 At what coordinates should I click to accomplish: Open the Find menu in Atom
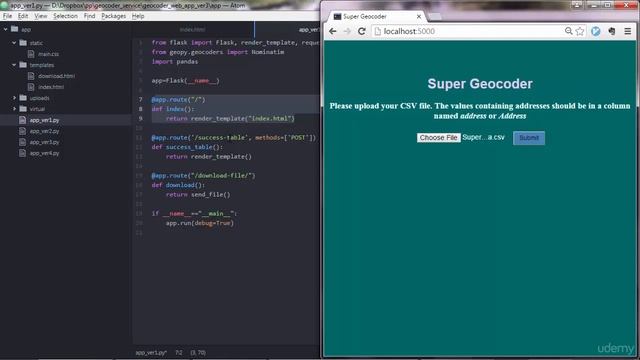tap(89, 16)
